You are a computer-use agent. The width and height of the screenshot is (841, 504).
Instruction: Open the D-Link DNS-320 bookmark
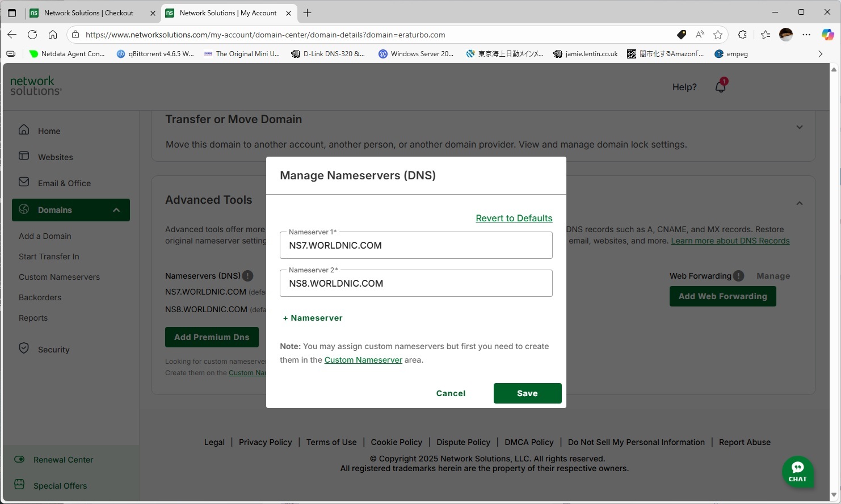coord(328,54)
